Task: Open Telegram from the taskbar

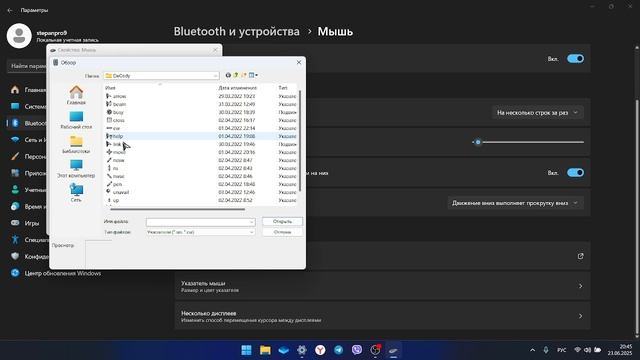Action: (x=338, y=350)
